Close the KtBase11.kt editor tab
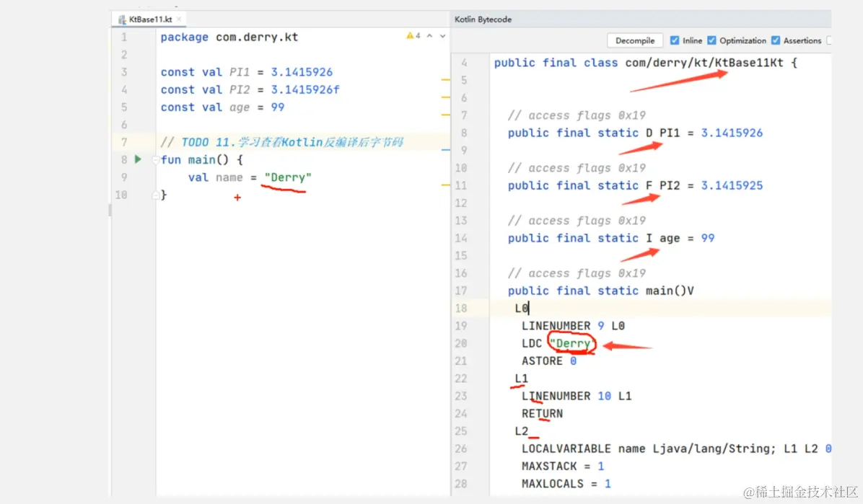 point(179,19)
